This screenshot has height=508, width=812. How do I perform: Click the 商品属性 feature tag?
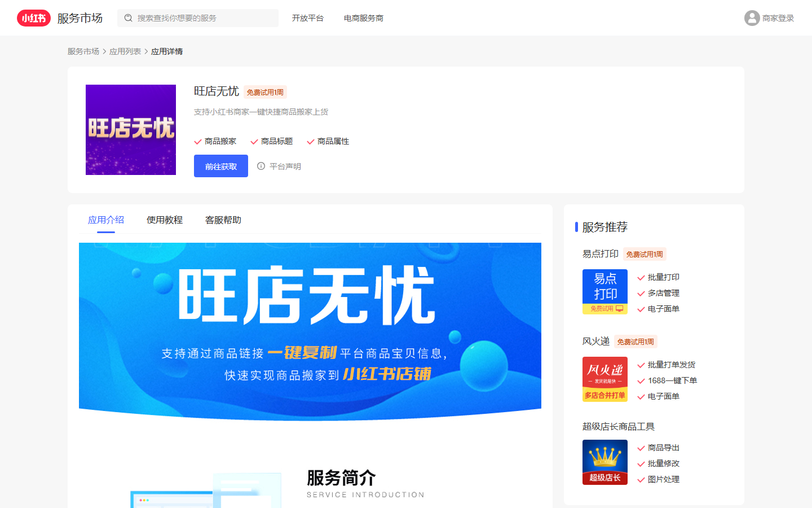click(333, 141)
